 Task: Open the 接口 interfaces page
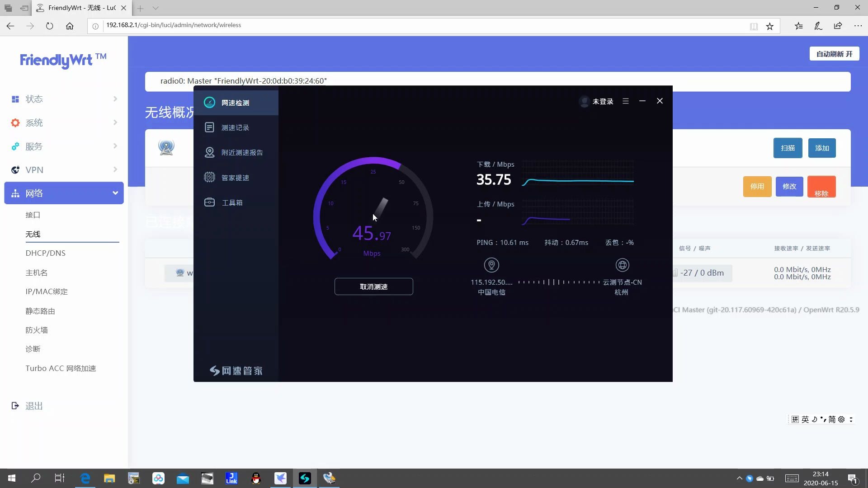[x=33, y=215]
